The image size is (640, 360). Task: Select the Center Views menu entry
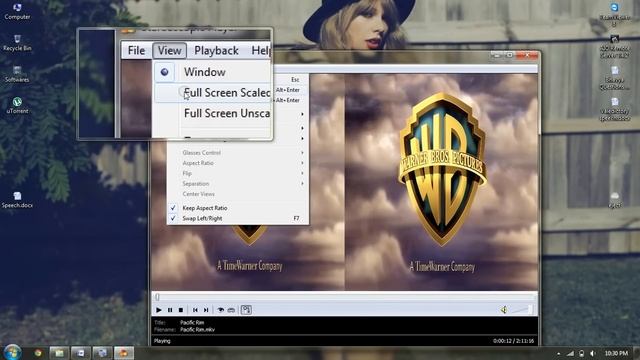238,194
